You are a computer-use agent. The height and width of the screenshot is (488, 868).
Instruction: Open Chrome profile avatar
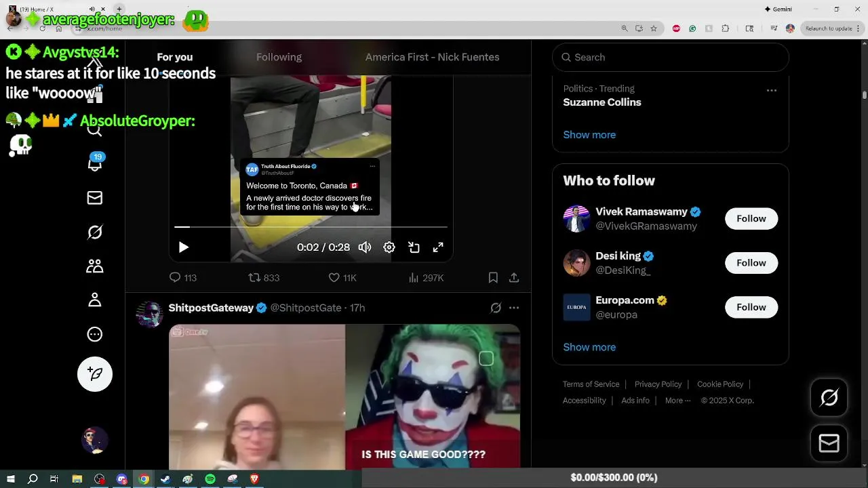point(790,28)
